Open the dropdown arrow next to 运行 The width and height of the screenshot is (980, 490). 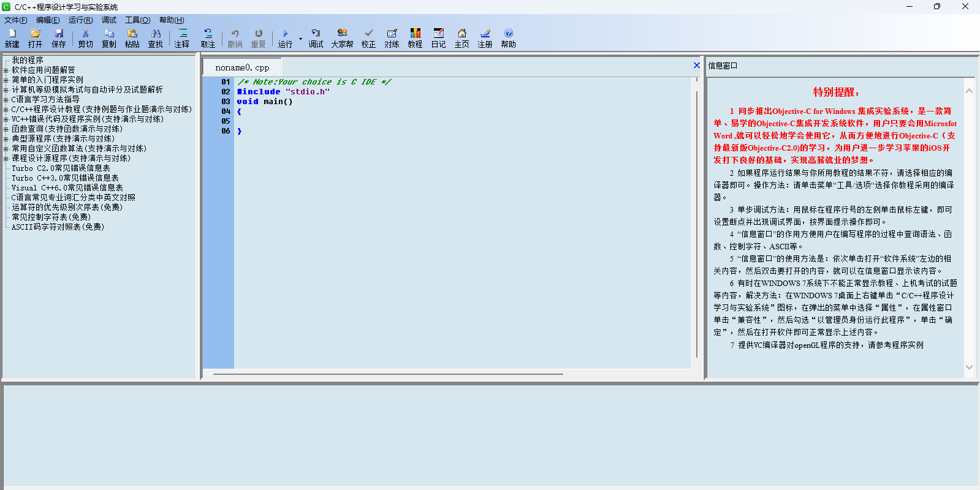tap(300, 39)
